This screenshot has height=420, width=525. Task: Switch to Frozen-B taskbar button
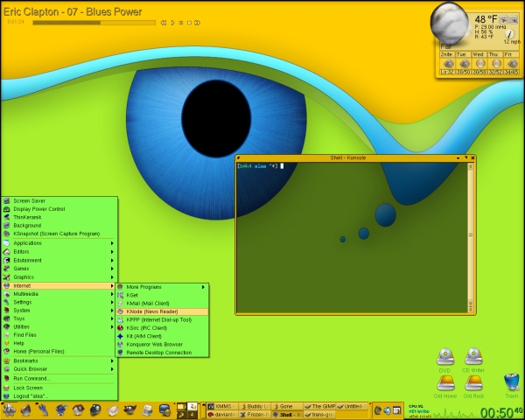point(255,415)
